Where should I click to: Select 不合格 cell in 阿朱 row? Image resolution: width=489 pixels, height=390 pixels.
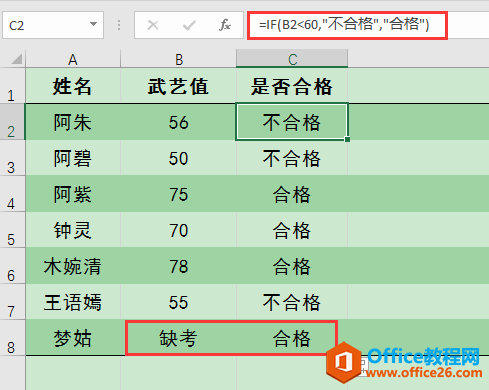[292, 122]
